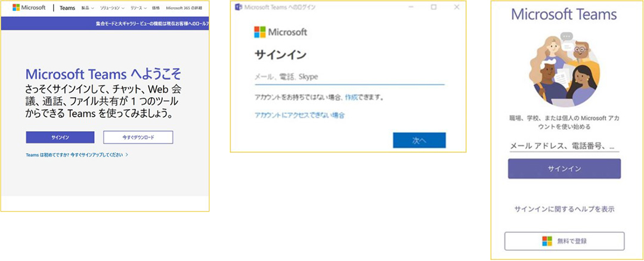Screen dimensions: 644x261
Task: Click the purple announcement banner text
Action: click(152, 24)
